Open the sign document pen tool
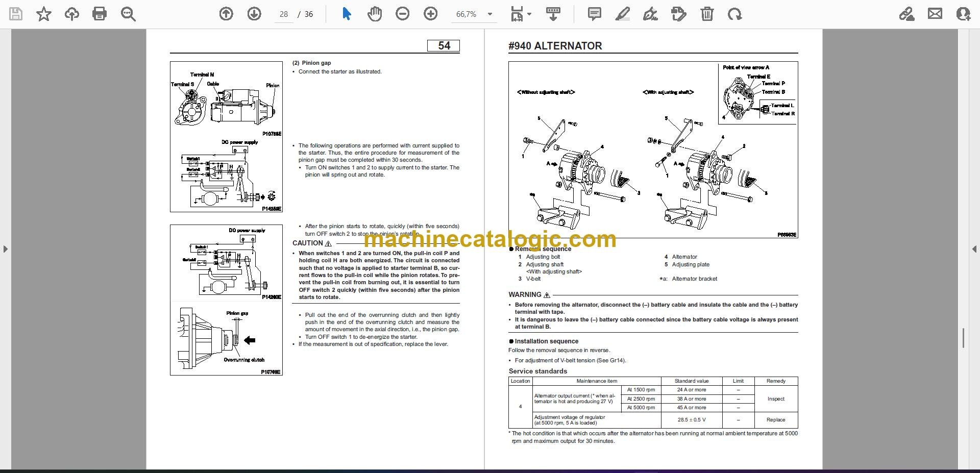This screenshot has height=473, width=980. pyautogui.click(x=650, y=14)
